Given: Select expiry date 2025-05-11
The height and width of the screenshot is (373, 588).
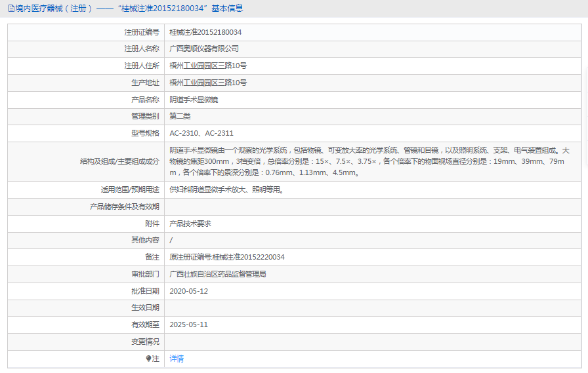Looking at the screenshot, I should 188,324.
